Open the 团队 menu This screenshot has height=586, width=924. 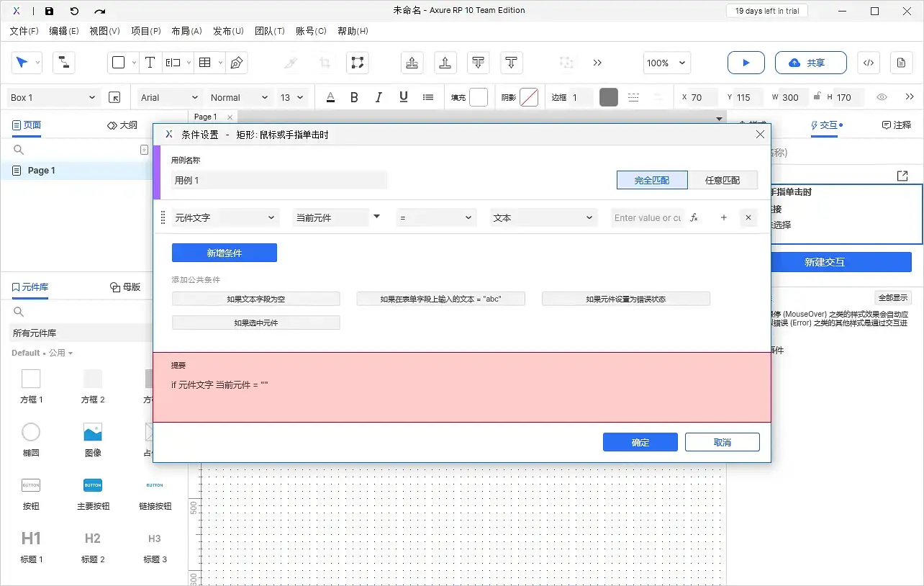pyautogui.click(x=271, y=31)
